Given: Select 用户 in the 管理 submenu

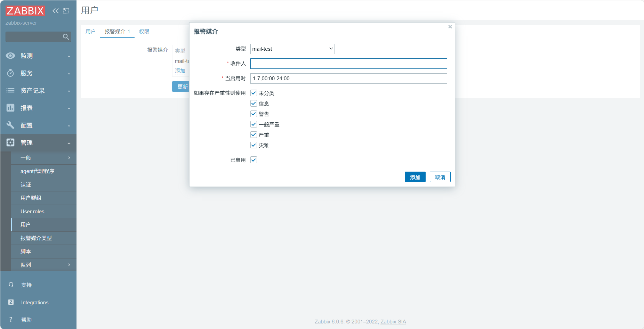Looking at the screenshot, I should click(x=43, y=225).
